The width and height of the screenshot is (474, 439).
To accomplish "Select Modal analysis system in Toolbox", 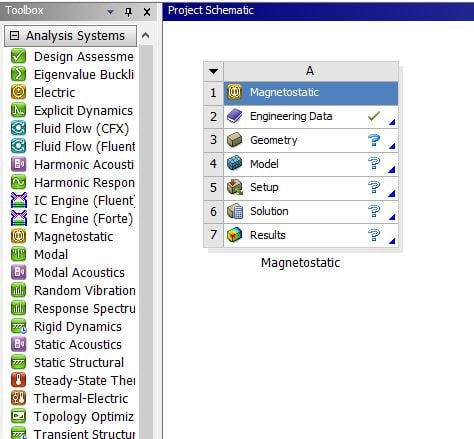I will click(51, 255).
